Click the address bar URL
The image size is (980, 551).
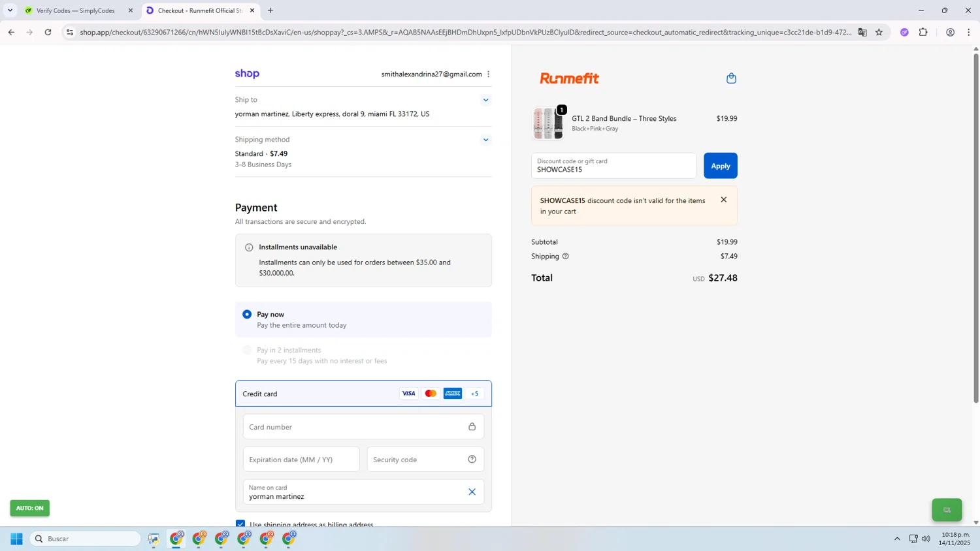(x=465, y=32)
